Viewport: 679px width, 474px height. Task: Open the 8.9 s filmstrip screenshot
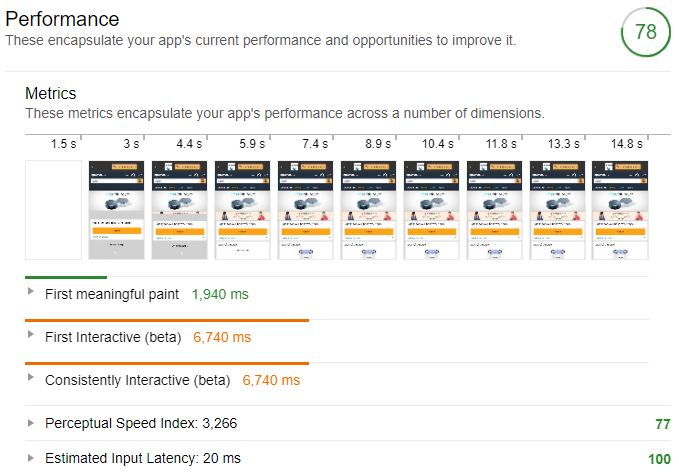(x=368, y=210)
